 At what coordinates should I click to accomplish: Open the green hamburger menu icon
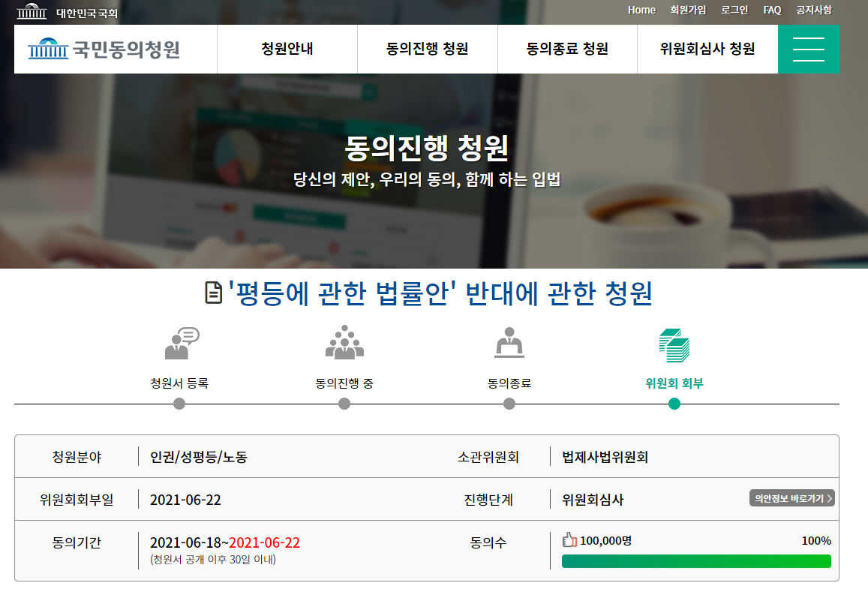(x=808, y=50)
